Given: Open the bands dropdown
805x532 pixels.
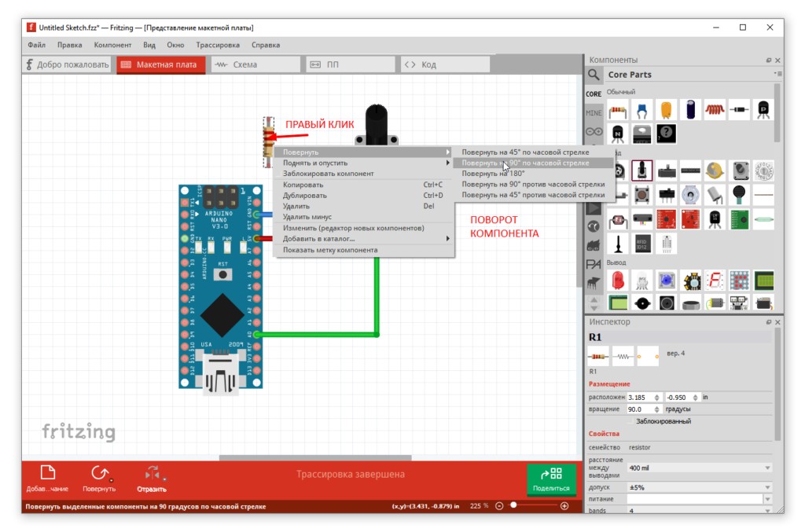Looking at the screenshot, I should point(699,511).
